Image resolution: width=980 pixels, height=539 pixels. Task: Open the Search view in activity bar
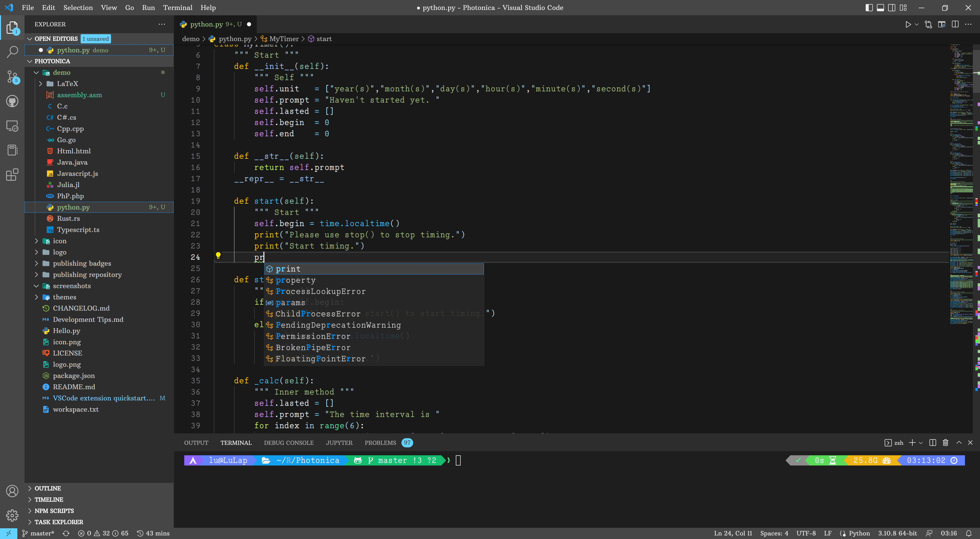[12, 52]
